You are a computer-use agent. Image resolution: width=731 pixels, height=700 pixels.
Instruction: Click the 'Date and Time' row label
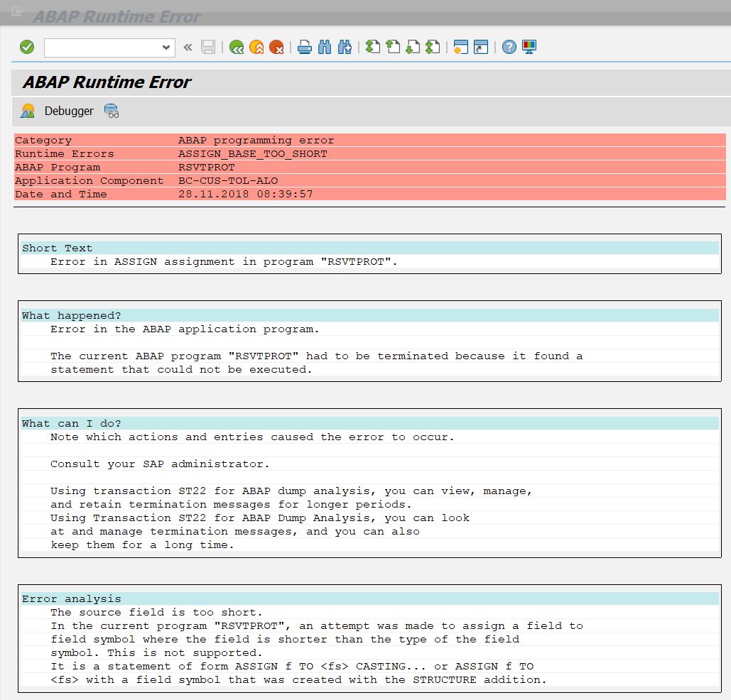(60, 194)
